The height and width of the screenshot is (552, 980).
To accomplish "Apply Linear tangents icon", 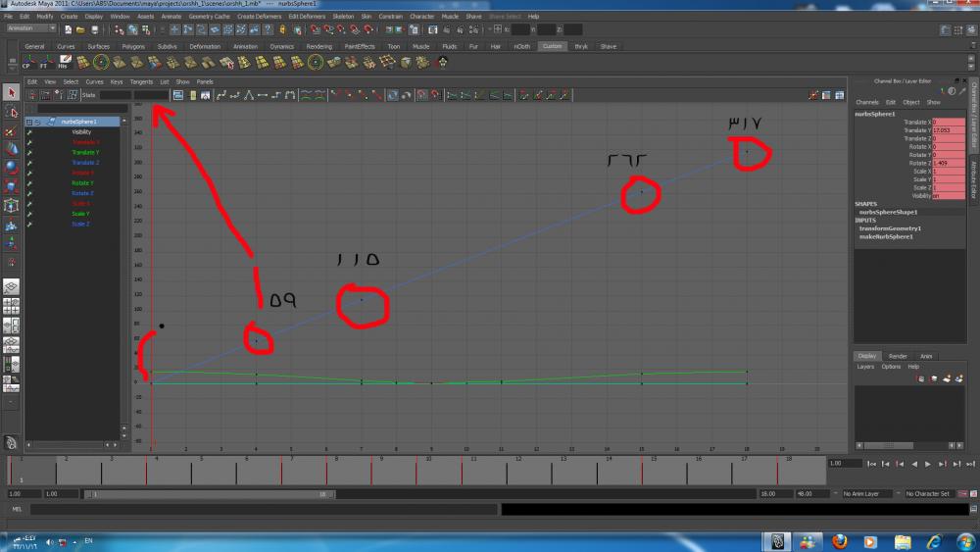I will coord(248,95).
